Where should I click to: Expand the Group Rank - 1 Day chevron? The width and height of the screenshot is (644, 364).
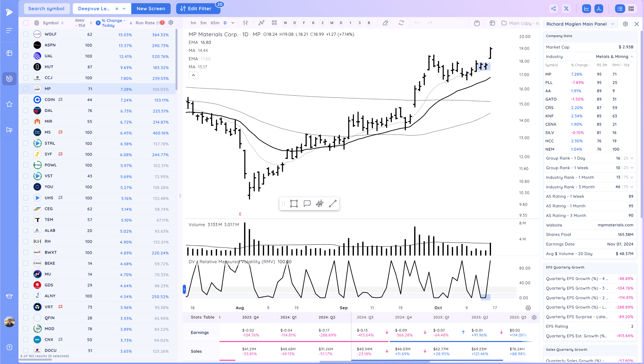632,158
